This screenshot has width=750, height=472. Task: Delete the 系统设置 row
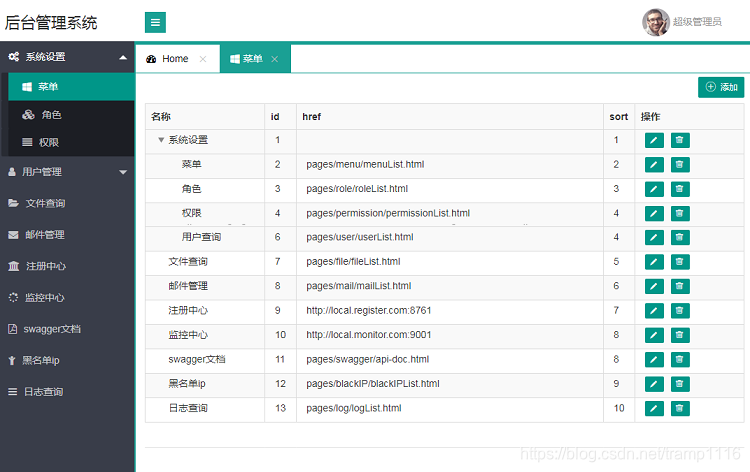[x=680, y=140]
